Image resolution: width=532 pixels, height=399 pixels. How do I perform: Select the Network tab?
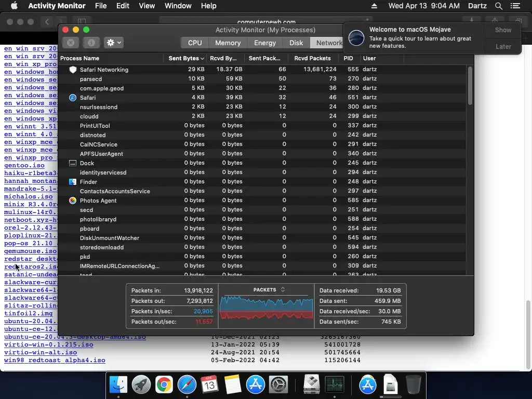(327, 43)
